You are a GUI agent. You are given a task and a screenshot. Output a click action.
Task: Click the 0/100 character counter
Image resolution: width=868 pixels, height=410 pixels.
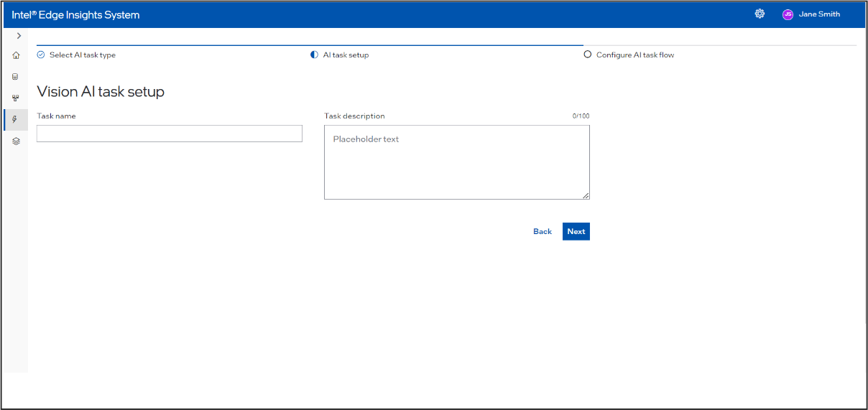click(x=581, y=116)
